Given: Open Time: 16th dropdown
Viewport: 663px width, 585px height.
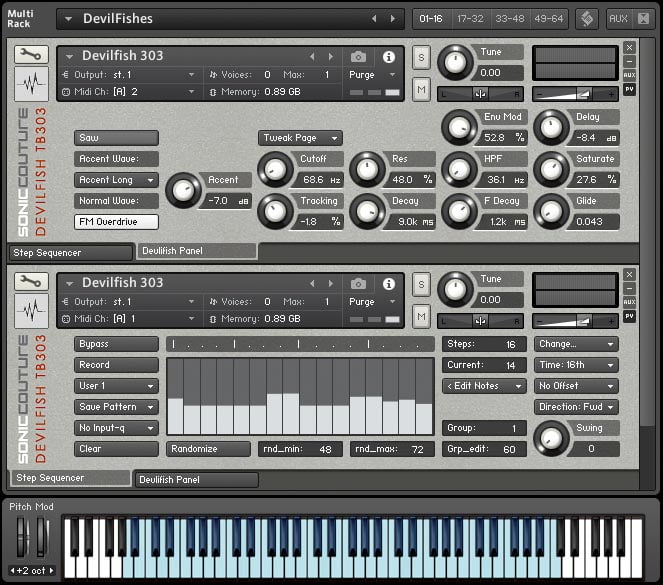Looking at the screenshot, I should pyautogui.click(x=576, y=365).
